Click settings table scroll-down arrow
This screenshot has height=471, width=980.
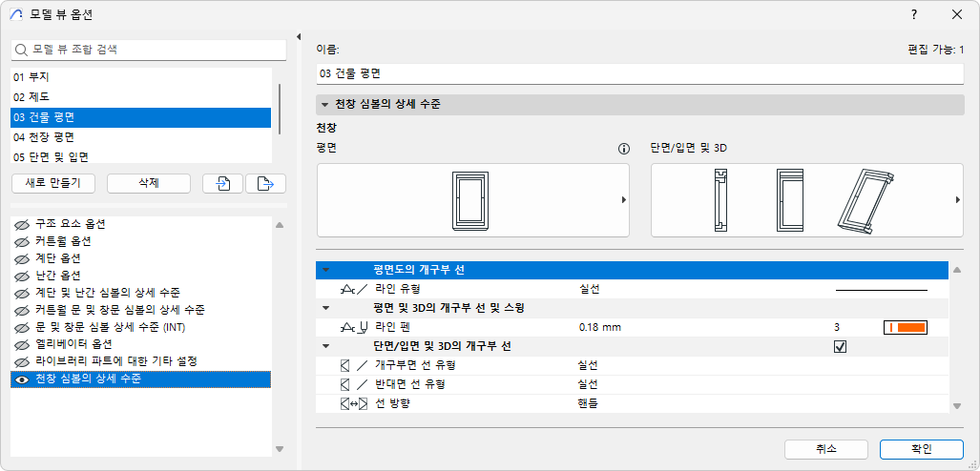point(957,406)
